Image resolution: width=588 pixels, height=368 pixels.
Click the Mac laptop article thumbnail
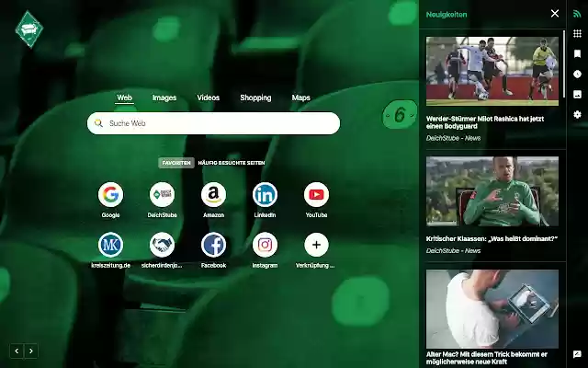coord(492,309)
